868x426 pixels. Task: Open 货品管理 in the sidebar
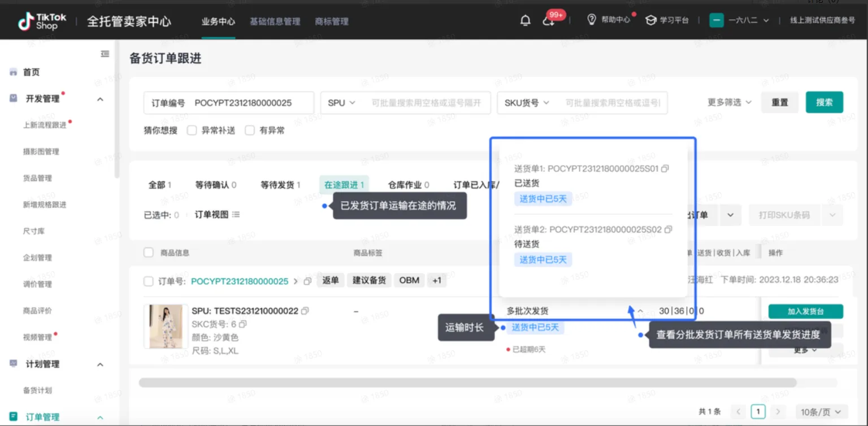tap(37, 178)
